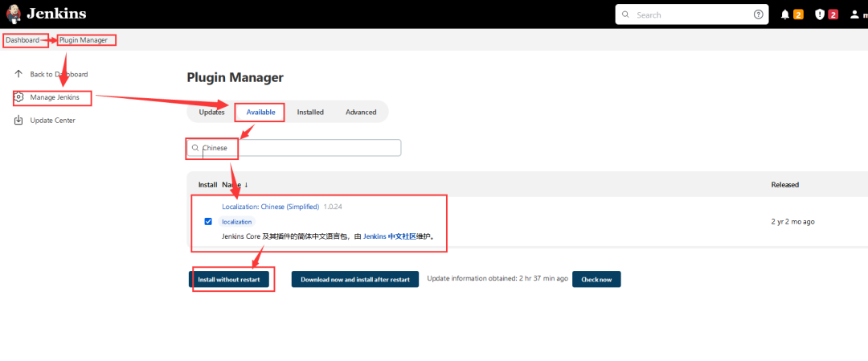This screenshot has width=868, height=361.
Task: Go to Dashboard breadcrumb
Action: 23,40
